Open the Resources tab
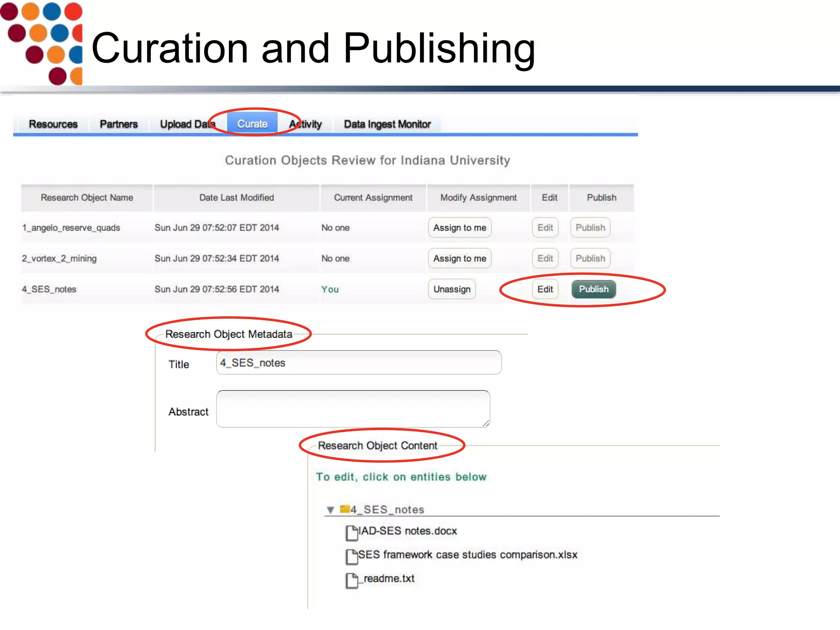 53,124
